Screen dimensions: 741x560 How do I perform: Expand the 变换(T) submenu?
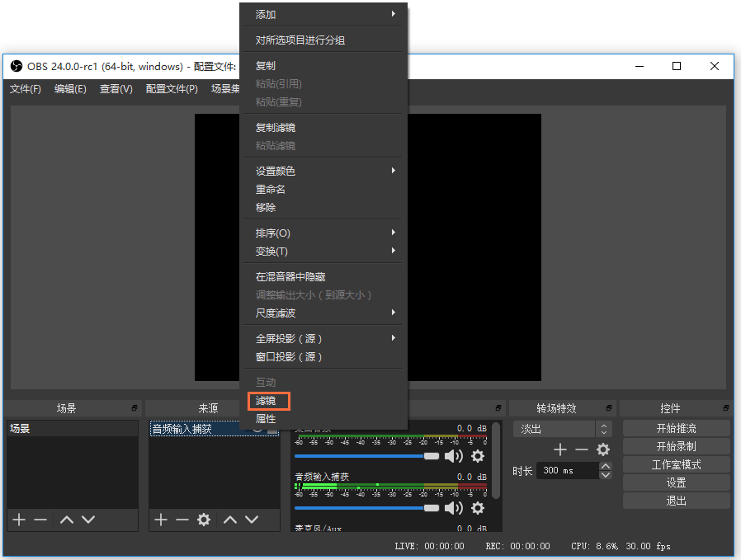322,252
